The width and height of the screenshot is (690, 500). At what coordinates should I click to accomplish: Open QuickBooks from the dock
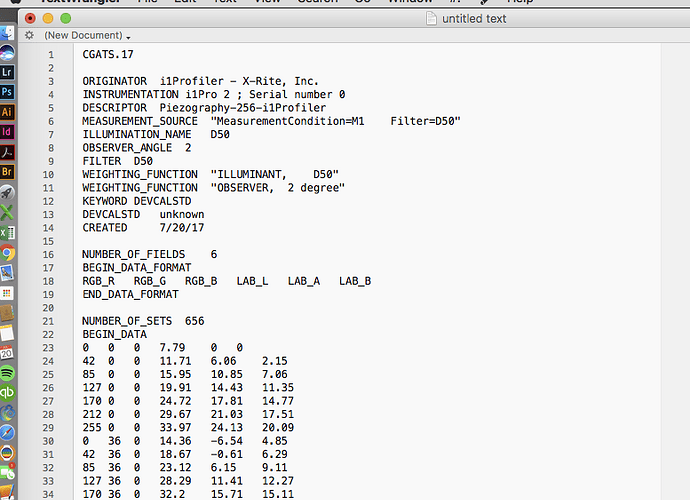pyautogui.click(x=7, y=393)
